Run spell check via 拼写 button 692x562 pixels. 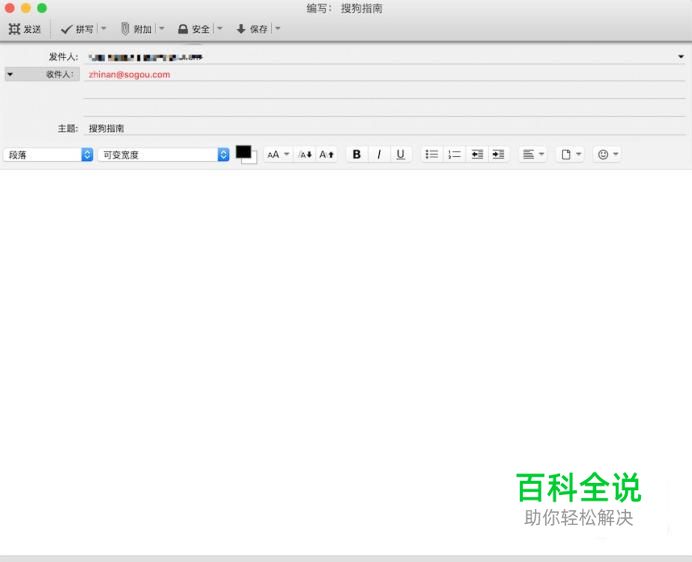[77, 29]
